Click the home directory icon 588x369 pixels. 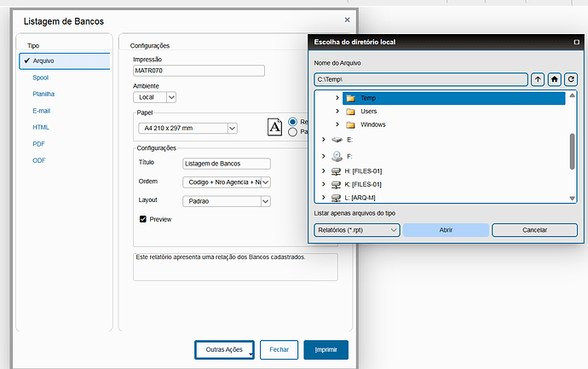(555, 79)
